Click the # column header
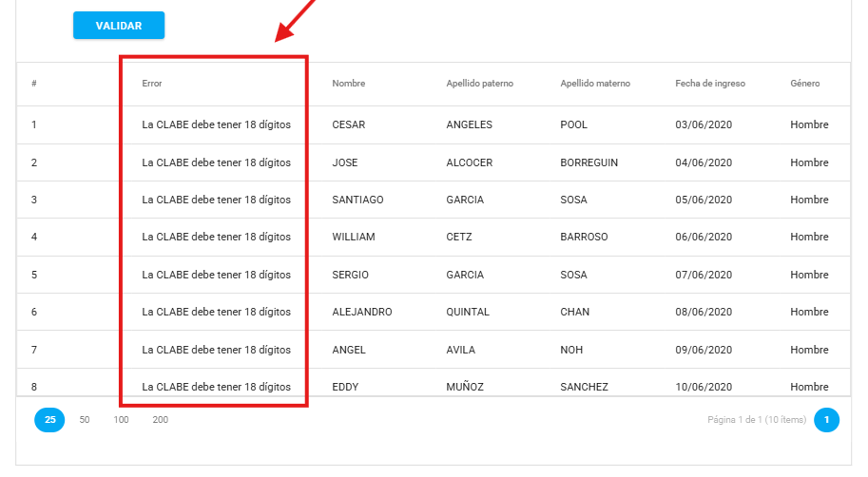The width and height of the screenshot is (868, 477). pos(34,84)
